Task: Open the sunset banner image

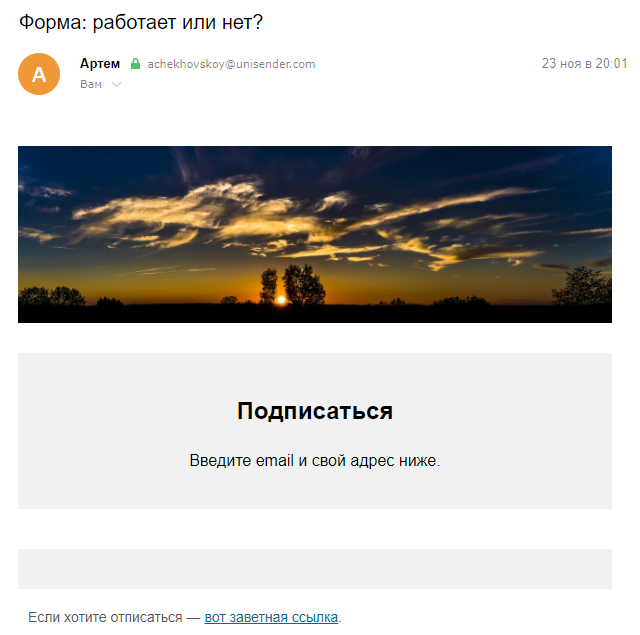Action: tap(315, 234)
